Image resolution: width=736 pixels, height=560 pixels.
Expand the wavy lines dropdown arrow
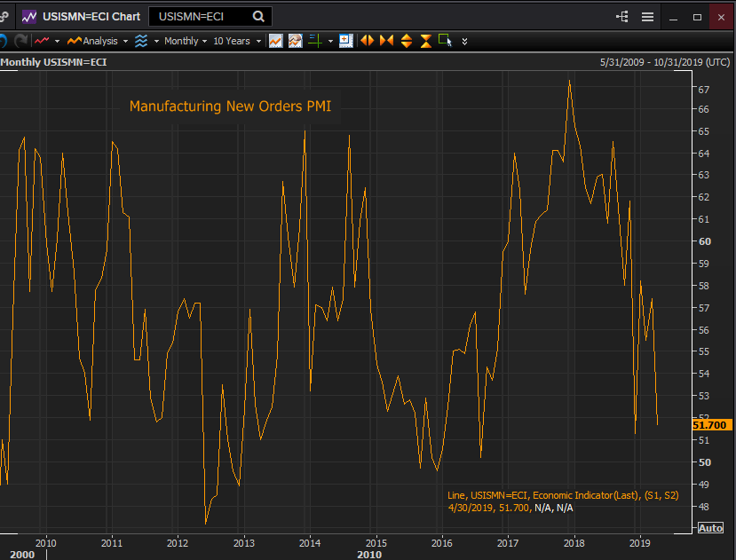(156, 42)
